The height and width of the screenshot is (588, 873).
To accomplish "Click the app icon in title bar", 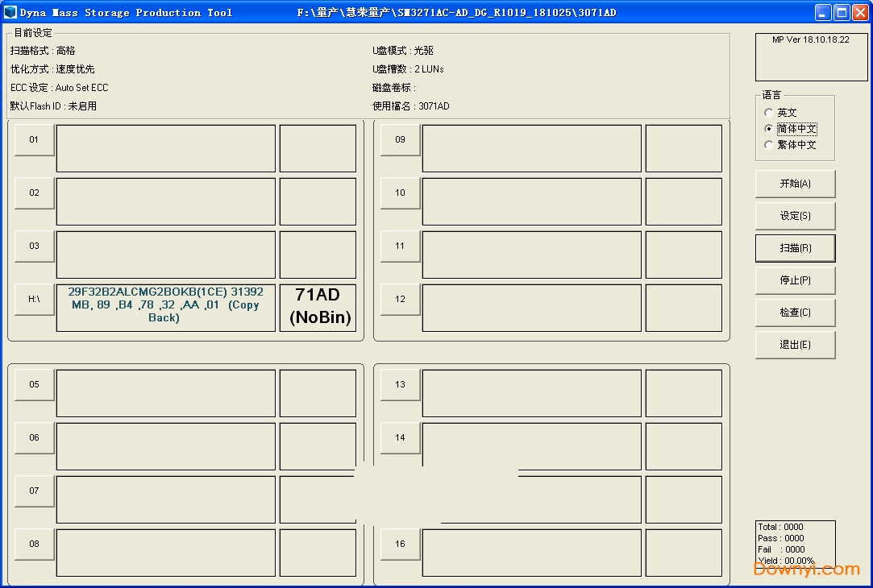I will [10, 12].
